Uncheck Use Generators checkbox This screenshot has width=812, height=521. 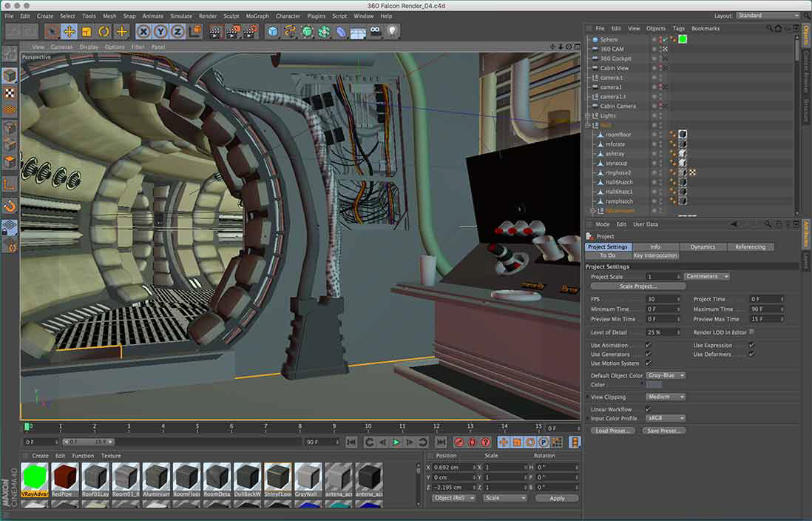pyautogui.click(x=648, y=354)
